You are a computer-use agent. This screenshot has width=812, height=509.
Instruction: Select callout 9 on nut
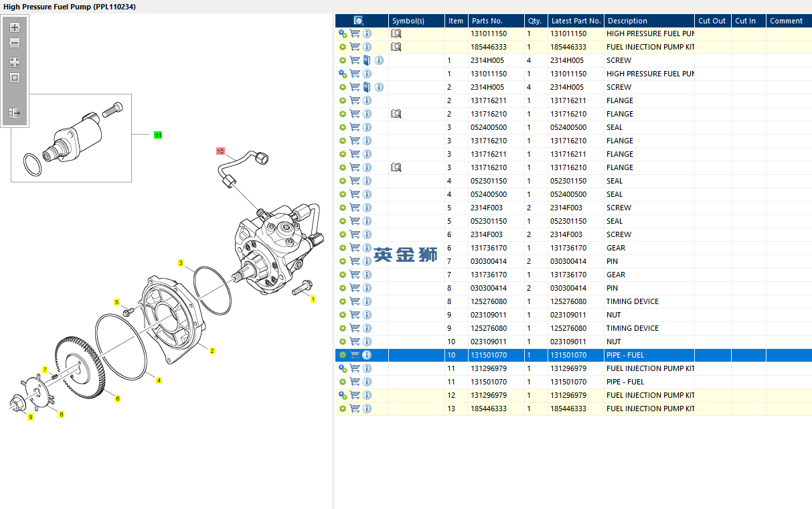[30, 417]
